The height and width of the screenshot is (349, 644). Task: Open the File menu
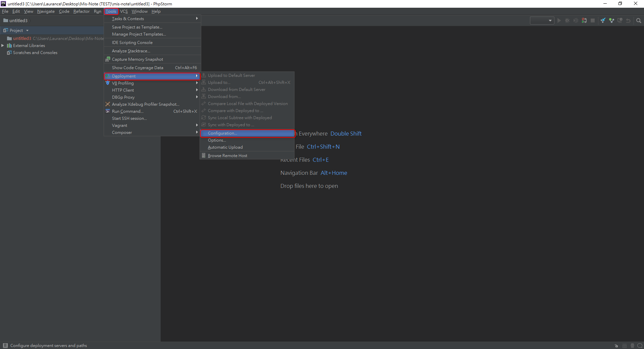click(x=5, y=11)
